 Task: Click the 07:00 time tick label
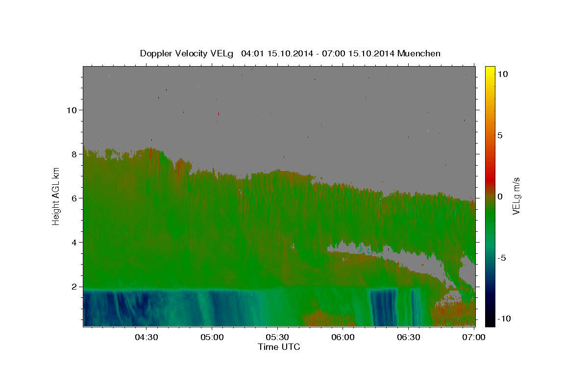click(x=473, y=338)
